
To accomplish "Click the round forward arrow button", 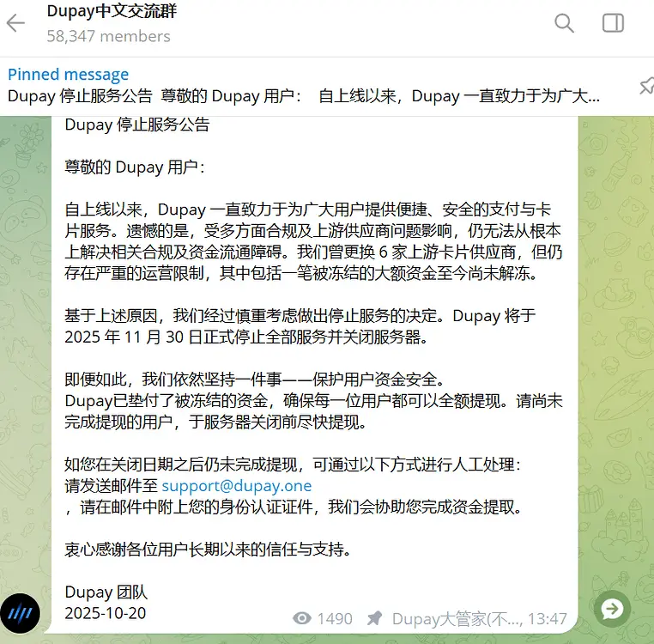I will [x=612, y=609].
